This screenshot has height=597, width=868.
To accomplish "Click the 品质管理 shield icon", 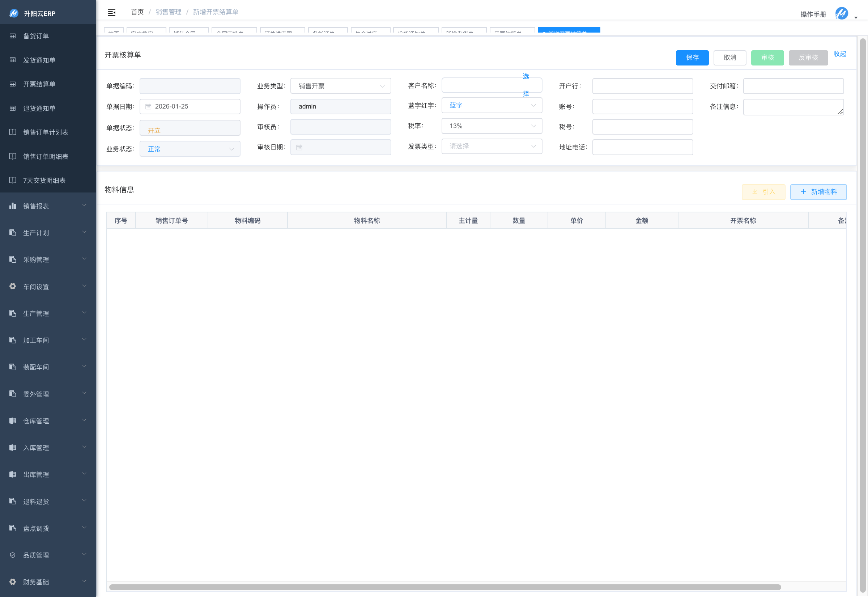I will (x=13, y=555).
